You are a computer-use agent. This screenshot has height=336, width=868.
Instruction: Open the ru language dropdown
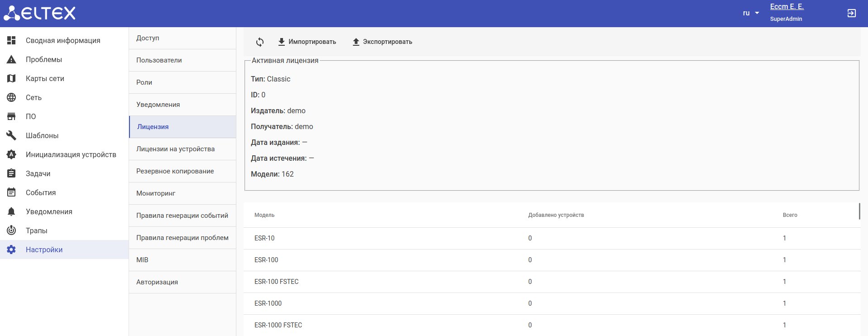coord(751,13)
